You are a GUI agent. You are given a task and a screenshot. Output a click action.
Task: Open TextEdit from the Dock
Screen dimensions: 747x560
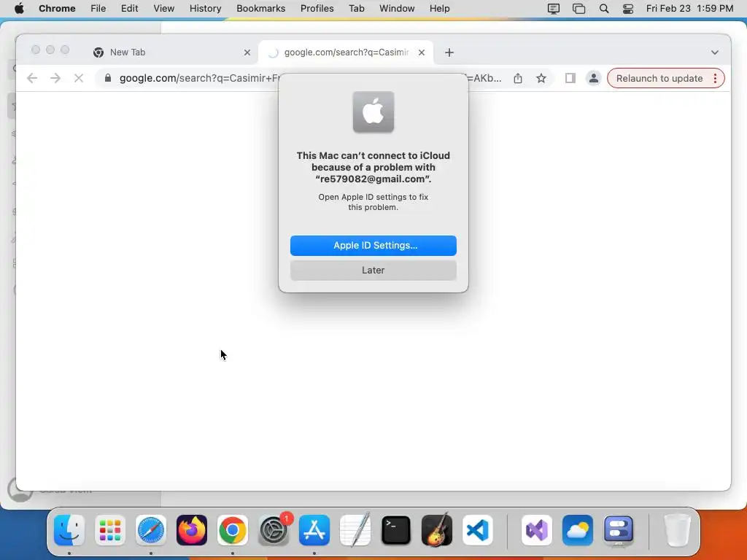click(355, 530)
